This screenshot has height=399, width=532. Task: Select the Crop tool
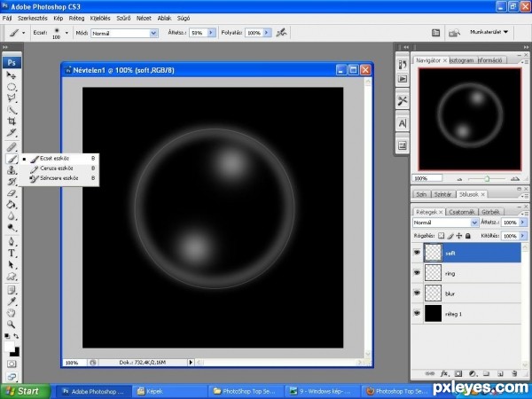tap(12, 121)
